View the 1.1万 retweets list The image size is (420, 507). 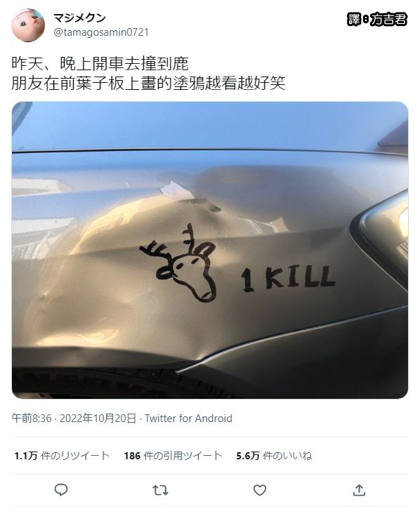(62, 456)
